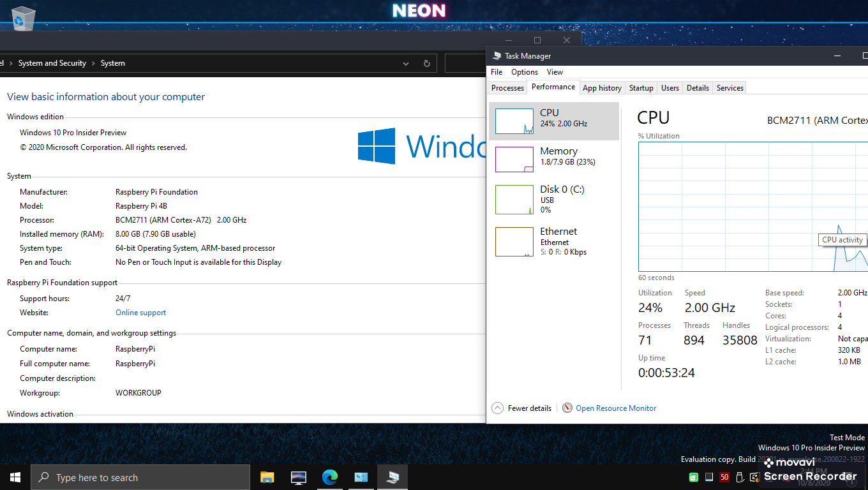The height and width of the screenshot is (490, 868).
Task: Click the Task Manager title bar icon
Action: 497,56
